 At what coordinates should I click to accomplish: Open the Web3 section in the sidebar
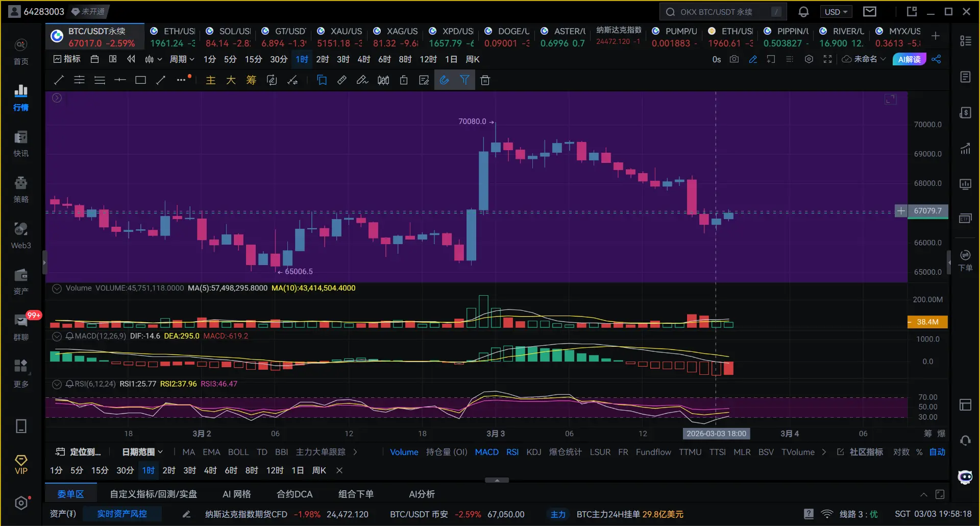(21, 235)
